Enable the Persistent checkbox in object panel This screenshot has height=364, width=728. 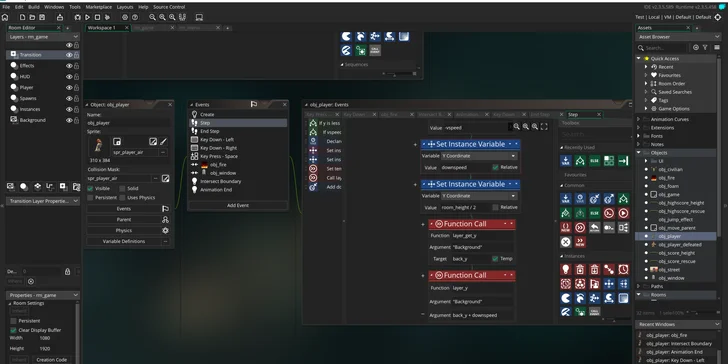pos(90,198)
